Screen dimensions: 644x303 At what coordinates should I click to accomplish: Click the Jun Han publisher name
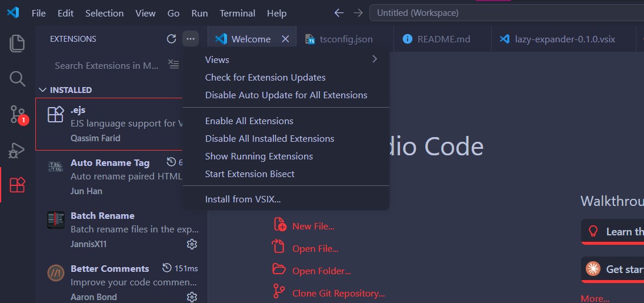pyautogui.click(x=86, y=191)
